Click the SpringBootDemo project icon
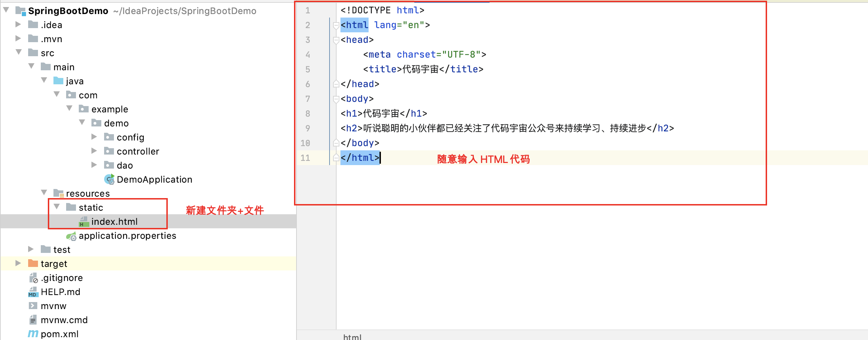Viewport: 868px width, 340px height. pyautogui.click(x=20, y=11)
